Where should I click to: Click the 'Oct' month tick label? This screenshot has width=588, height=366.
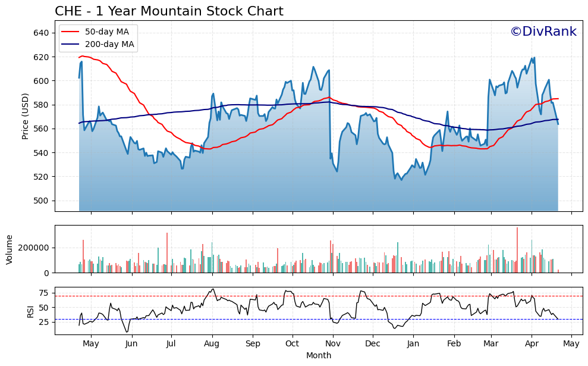tap(292, 344)
